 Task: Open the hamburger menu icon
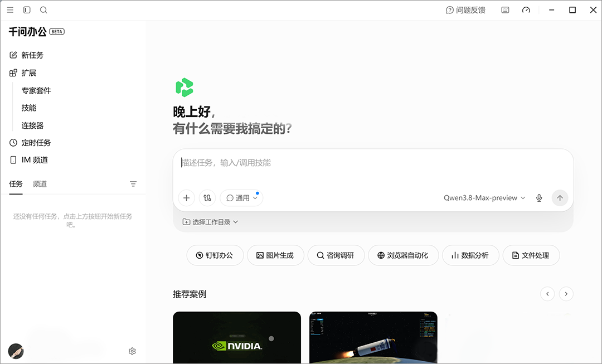pos(11,10)
